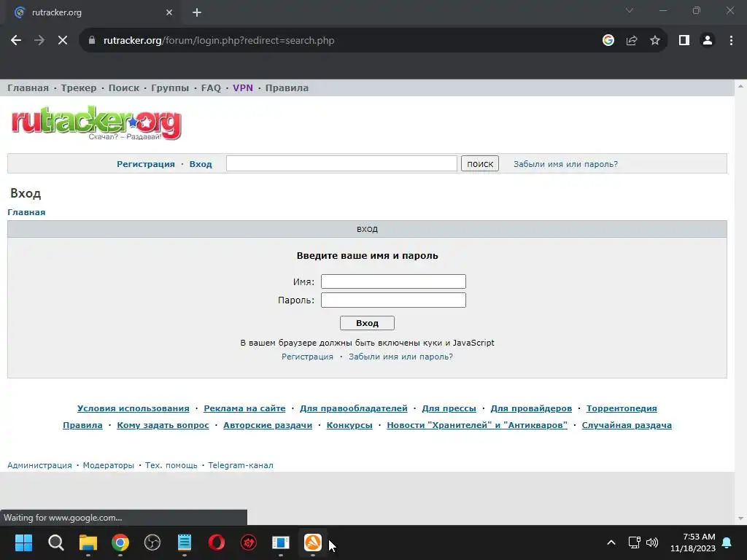
Task: Open the Notepad taskbar icon
Action: tap(185, 542)
